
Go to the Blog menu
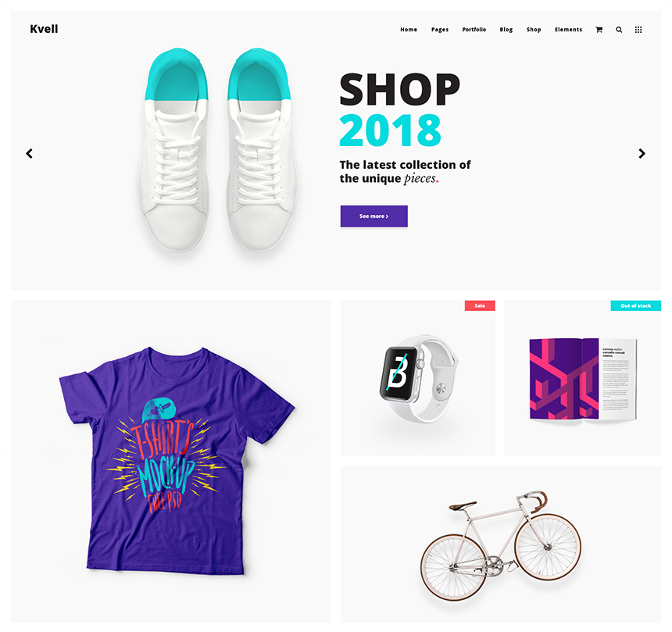(x=506, y=30)
